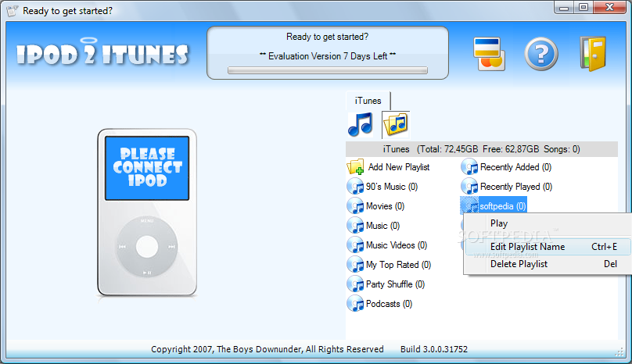Choose Play from the context menu
632x364 pixels.
click(499, 224)
